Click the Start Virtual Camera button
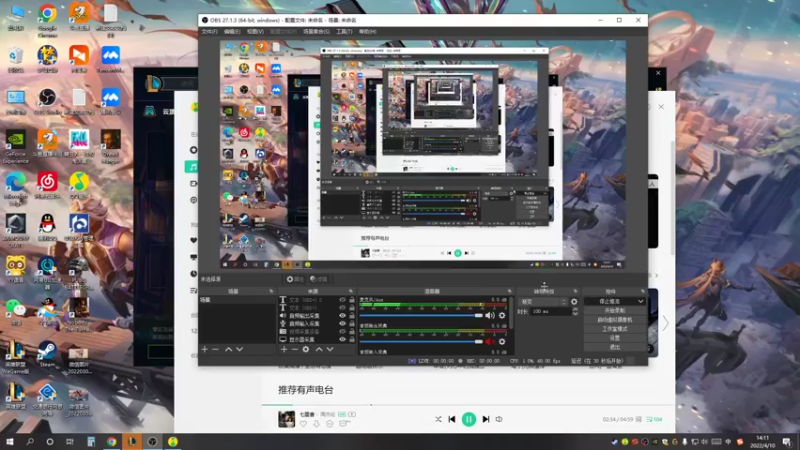 pos(614,320)
